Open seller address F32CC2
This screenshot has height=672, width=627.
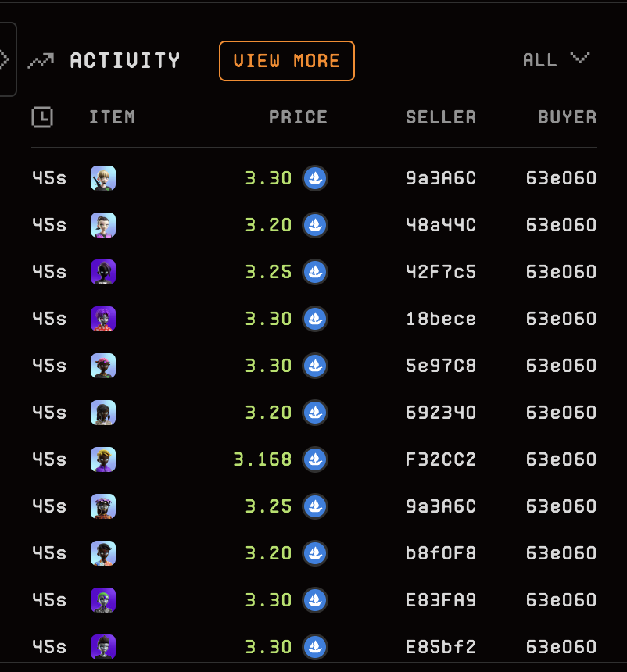tap(441, 459)
